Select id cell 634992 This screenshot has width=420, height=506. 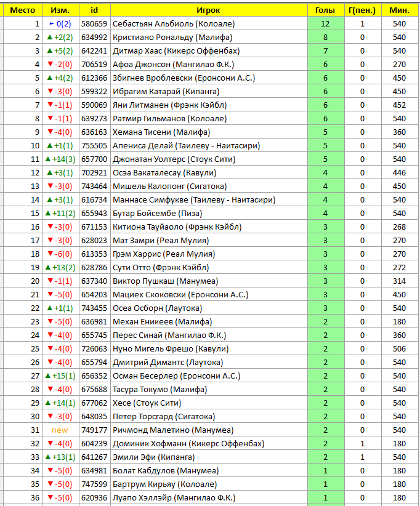pyautogui.click(x=94, y=38)
